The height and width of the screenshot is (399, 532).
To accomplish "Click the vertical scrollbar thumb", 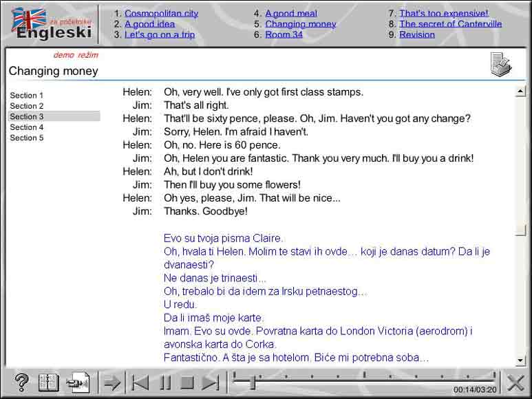I will point(520,230).
